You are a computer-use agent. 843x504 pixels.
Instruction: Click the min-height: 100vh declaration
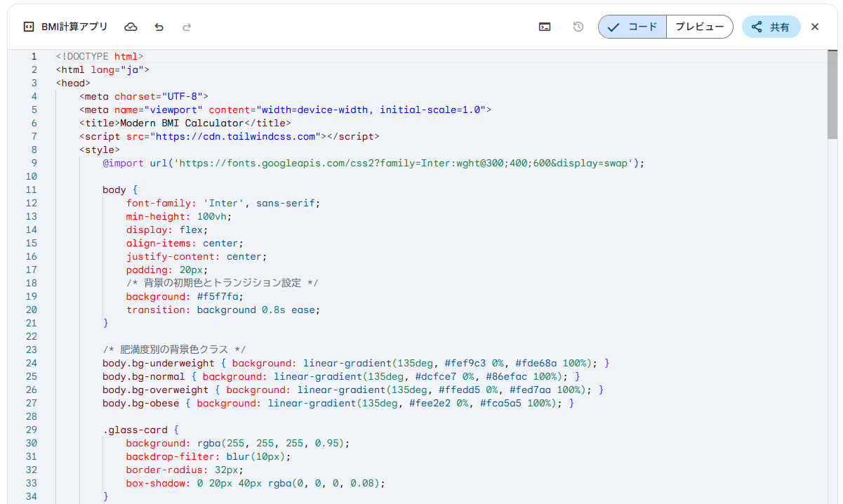(x=179, y=216)
